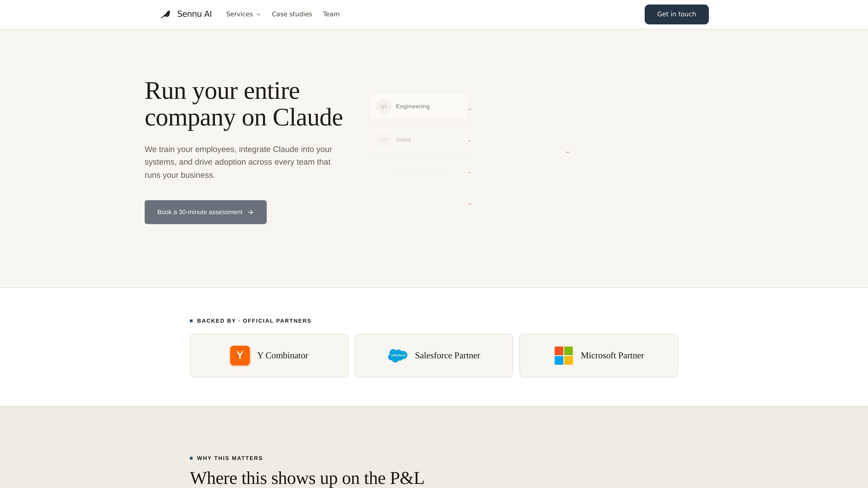Screen dimensions: 868x488
Task: Expand the Services dropdown chevron
Action: [x=258, y=14]
